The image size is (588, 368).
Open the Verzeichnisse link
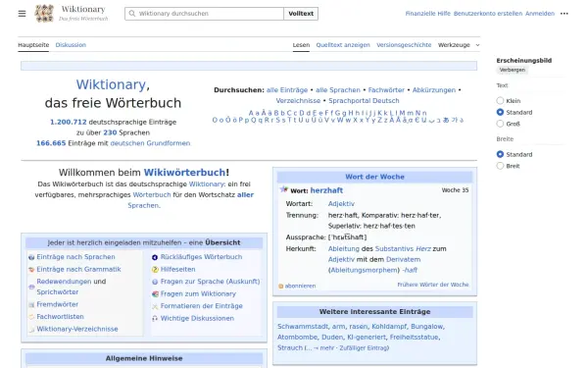pos(298,101)
